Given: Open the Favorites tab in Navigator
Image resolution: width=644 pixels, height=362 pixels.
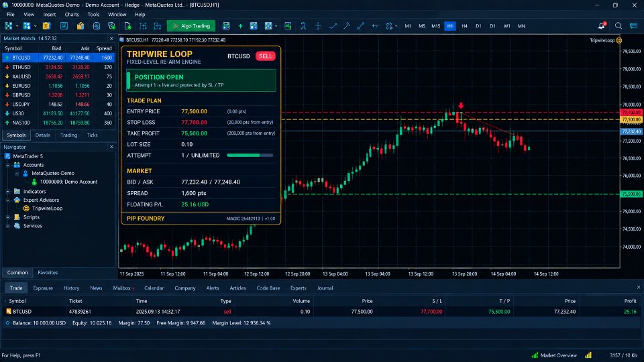Looking at the screenshot, I should 48,273.
